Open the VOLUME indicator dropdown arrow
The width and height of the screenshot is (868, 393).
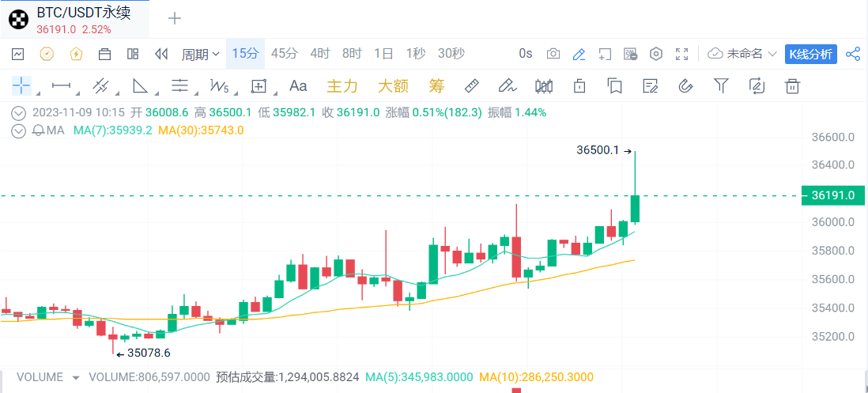coord(76,378)
